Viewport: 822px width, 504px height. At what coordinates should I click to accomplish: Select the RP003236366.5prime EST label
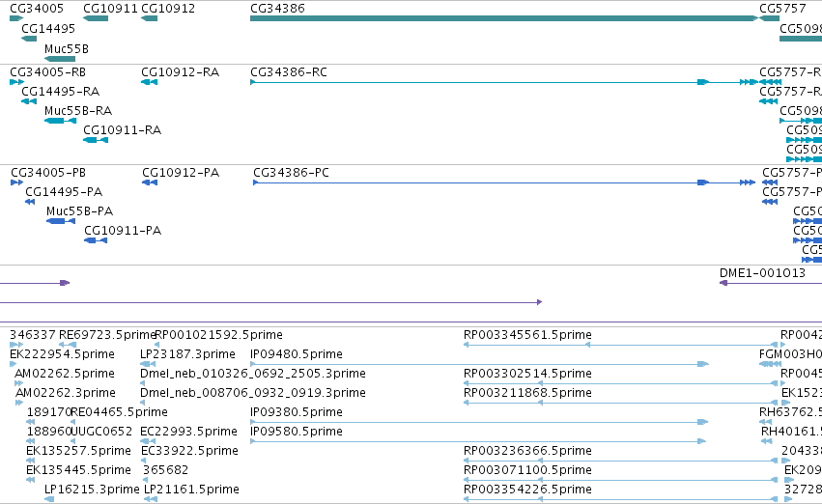(528, 451)
